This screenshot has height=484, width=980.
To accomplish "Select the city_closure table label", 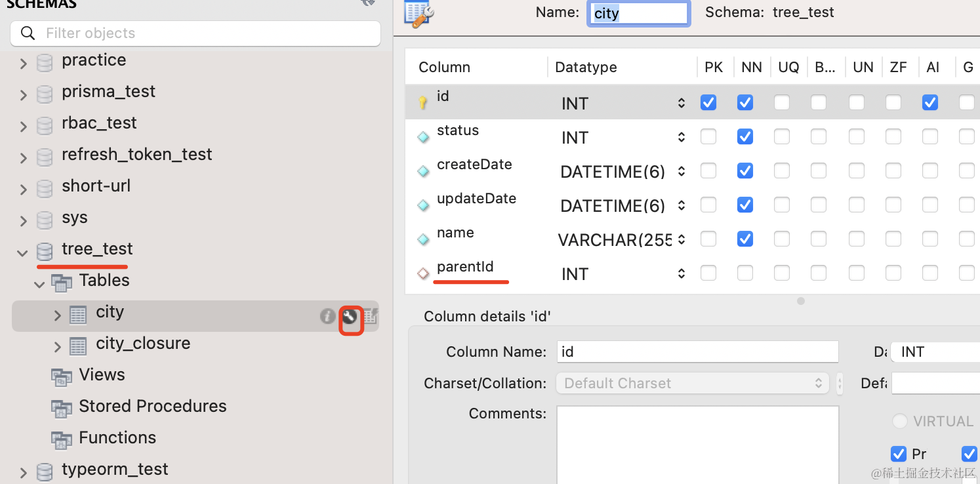I will point(143,344).
